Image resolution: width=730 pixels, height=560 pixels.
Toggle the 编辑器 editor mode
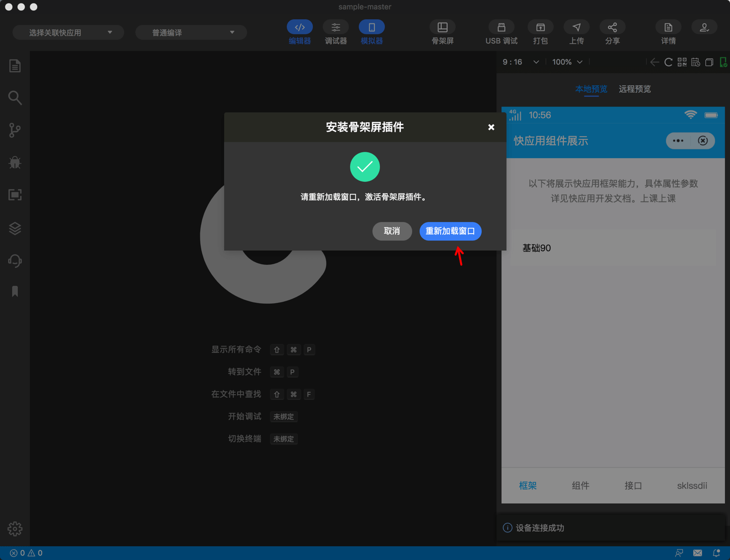(x=299, y=31)
